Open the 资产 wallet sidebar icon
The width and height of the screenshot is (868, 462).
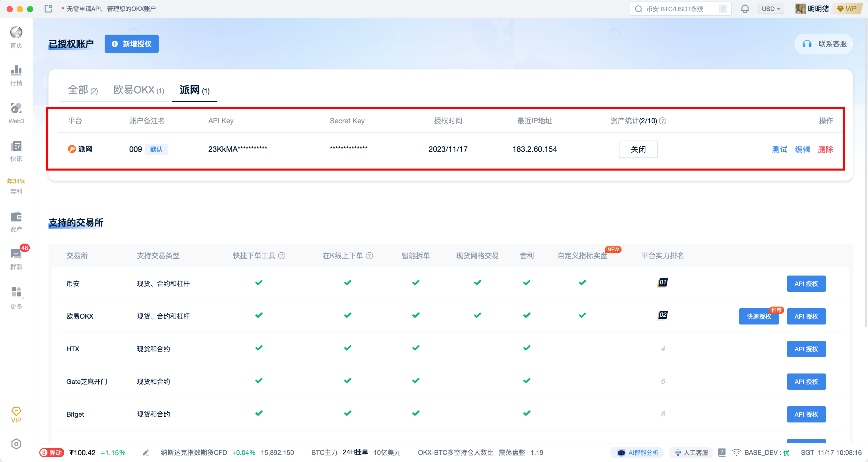coord(16,222)
